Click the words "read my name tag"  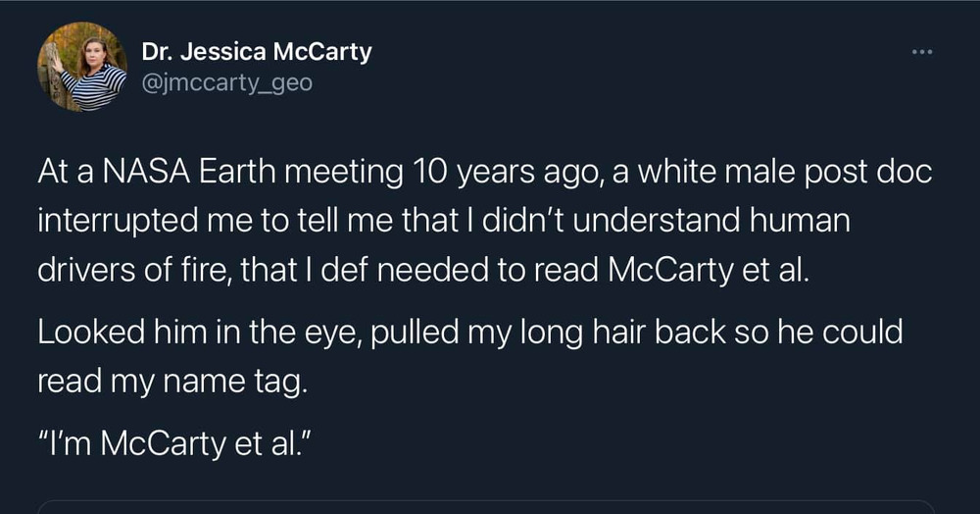173,381
